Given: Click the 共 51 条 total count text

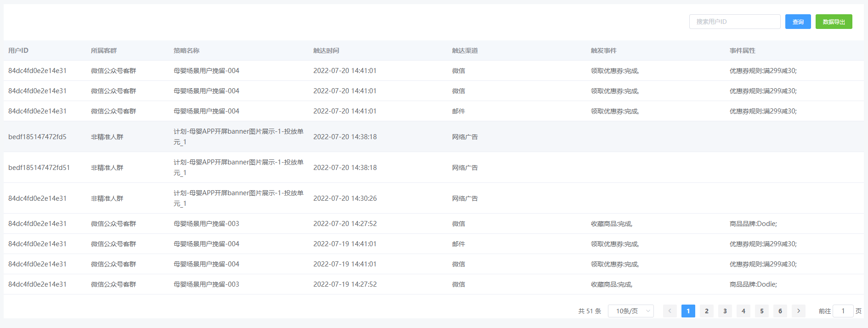Looking at the screenshot, I should pyautogui.click(x=590, y=311).
